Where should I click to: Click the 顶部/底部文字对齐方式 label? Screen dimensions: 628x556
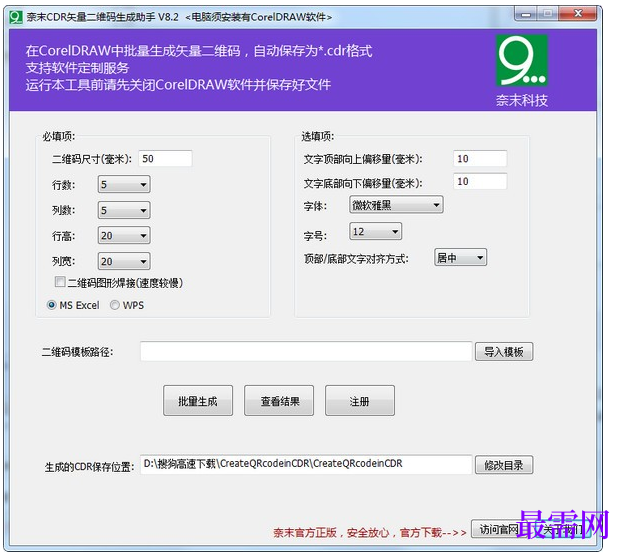[356, 259]
